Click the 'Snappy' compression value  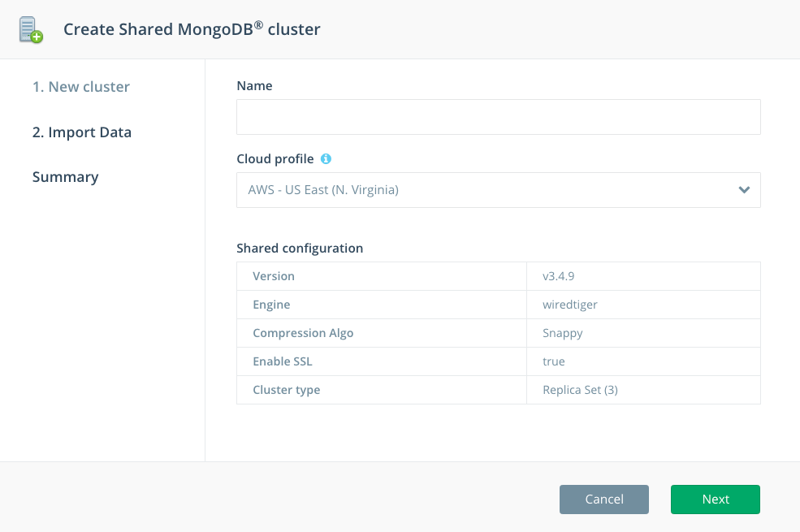562,333
